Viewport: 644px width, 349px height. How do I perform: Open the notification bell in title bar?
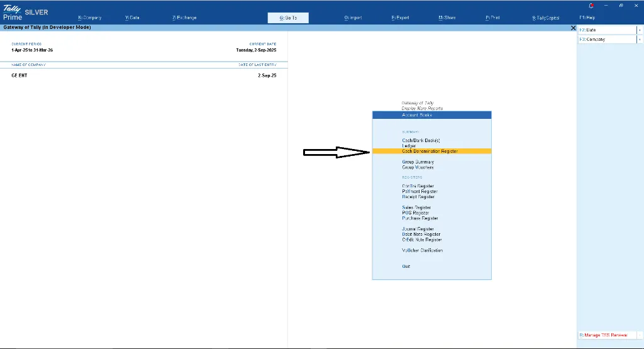(x=591, y=6)
